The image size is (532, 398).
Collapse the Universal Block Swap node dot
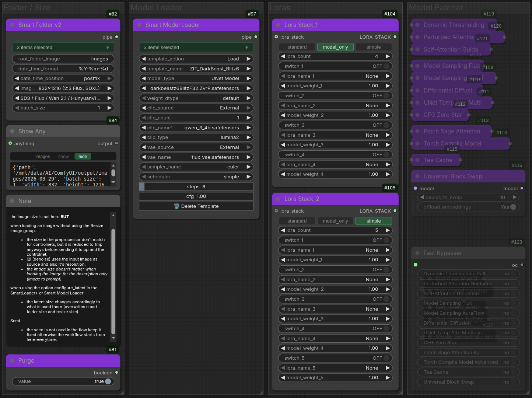coord(417,177)
